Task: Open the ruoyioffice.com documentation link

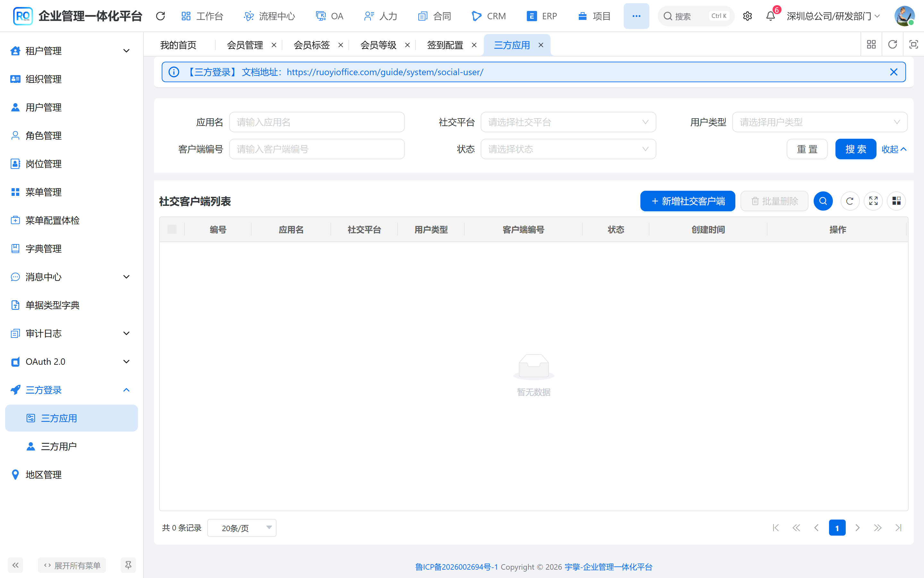Action: [x=385, y=72]
